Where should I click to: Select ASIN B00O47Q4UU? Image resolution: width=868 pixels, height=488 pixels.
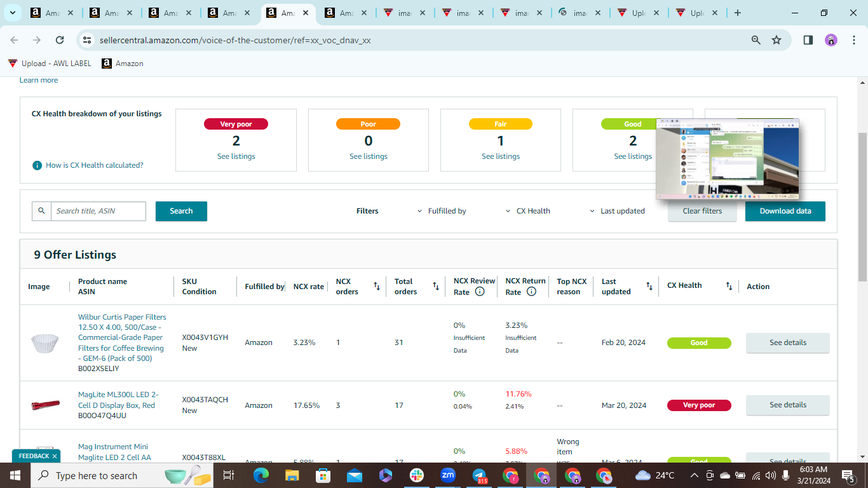[x=102, y=416]
